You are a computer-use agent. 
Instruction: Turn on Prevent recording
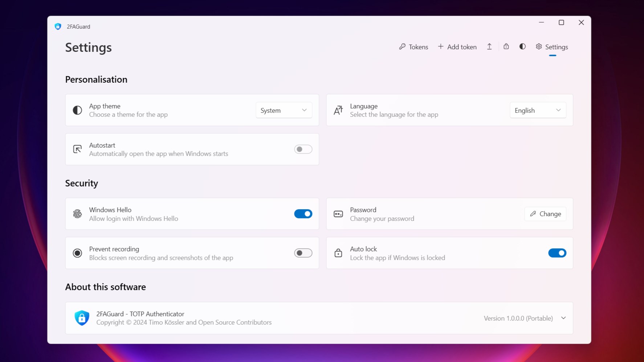(303, 253)
